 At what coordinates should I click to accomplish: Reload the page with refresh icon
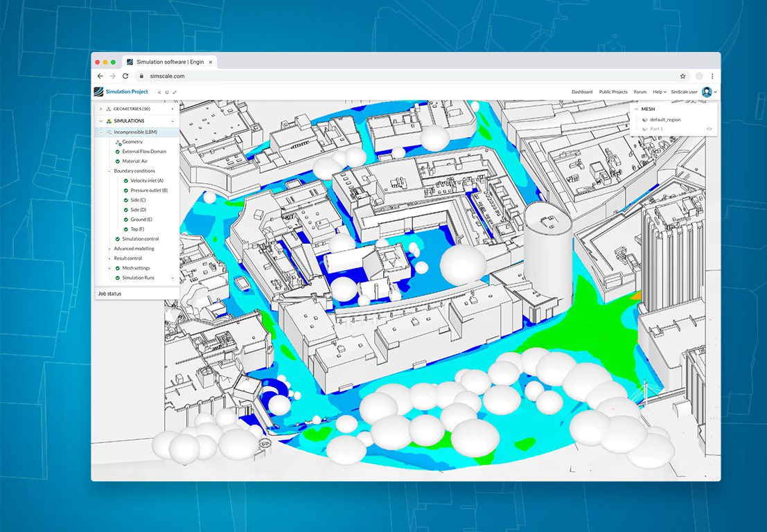[125, 76]
